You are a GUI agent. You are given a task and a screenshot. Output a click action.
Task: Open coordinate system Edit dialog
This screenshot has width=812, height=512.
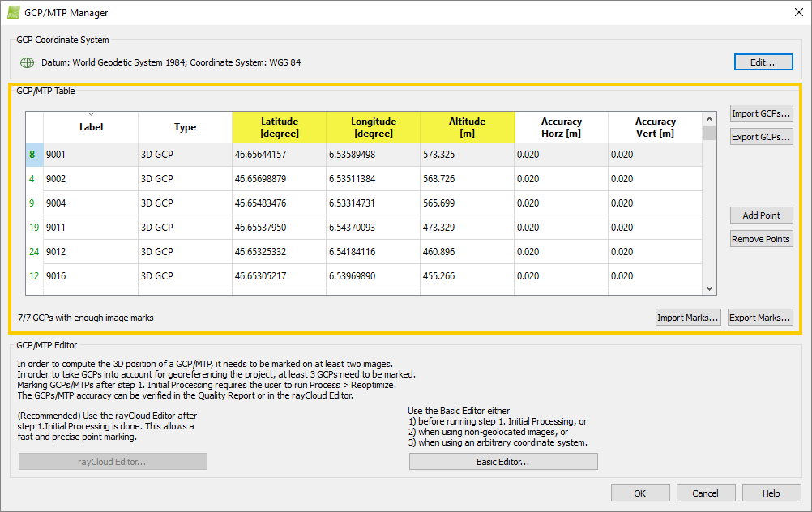[762, 62]
